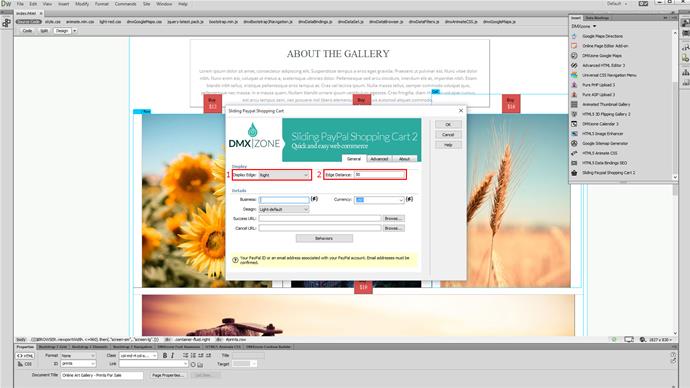
Task: Click Page Properties button
Action: [167, 375]
